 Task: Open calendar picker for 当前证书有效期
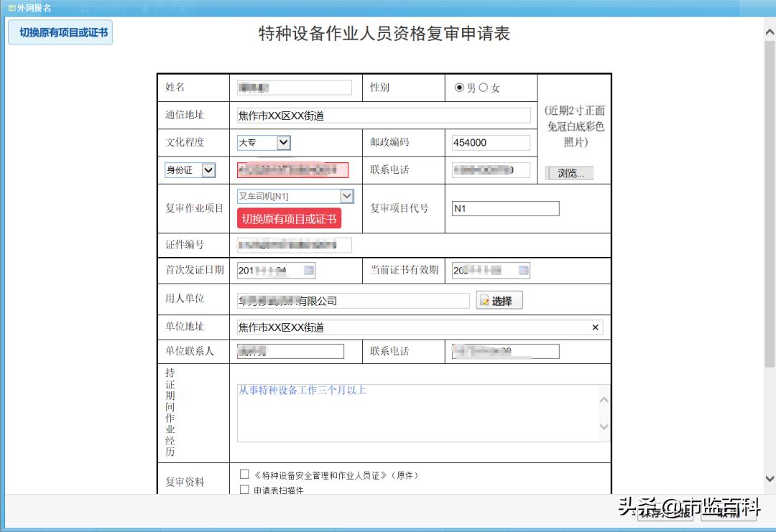tap(524, 270)
